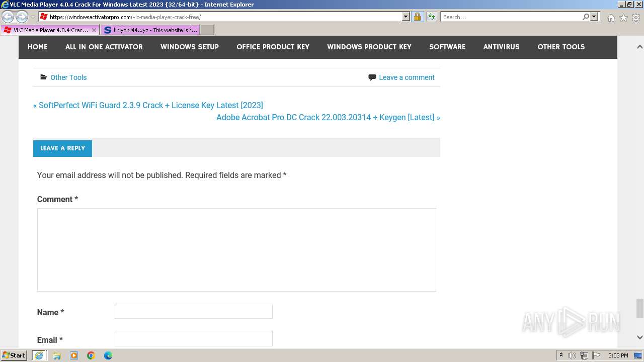Click the folder category icon
644x362 pixels.
coord(44,77)
